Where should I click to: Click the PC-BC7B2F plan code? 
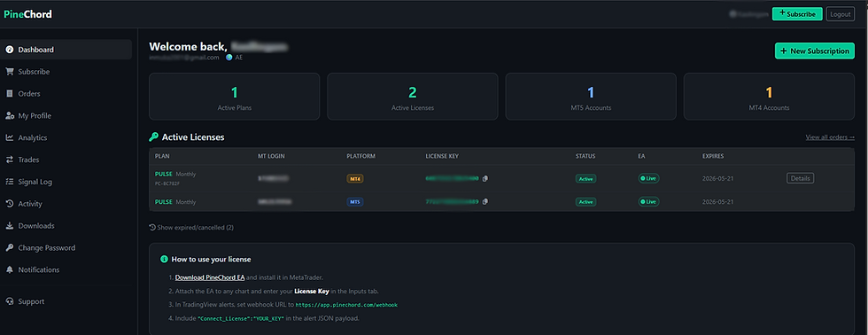167,183
